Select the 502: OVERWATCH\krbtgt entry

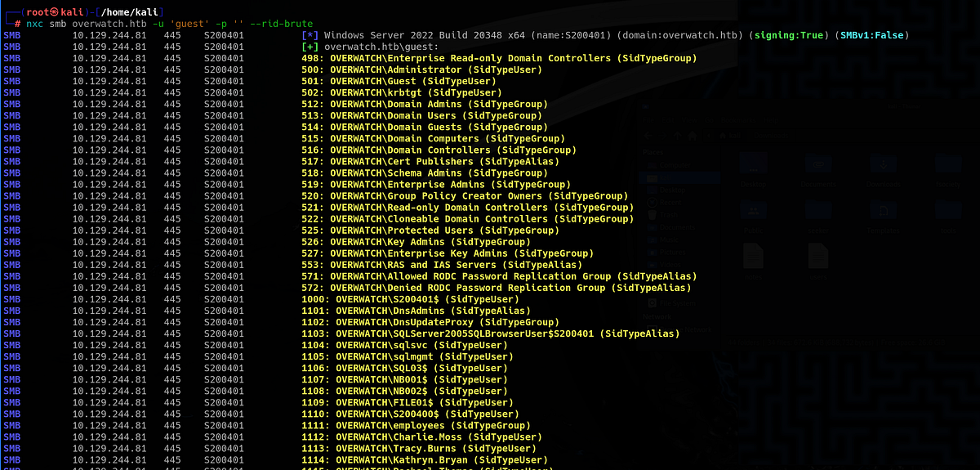point(402,93)
